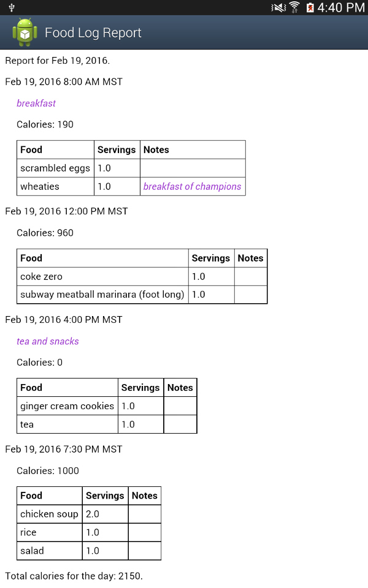The width and height of the screenshot is (368, 588).
Task: Select the Food Log Report title
Action: 93,33
